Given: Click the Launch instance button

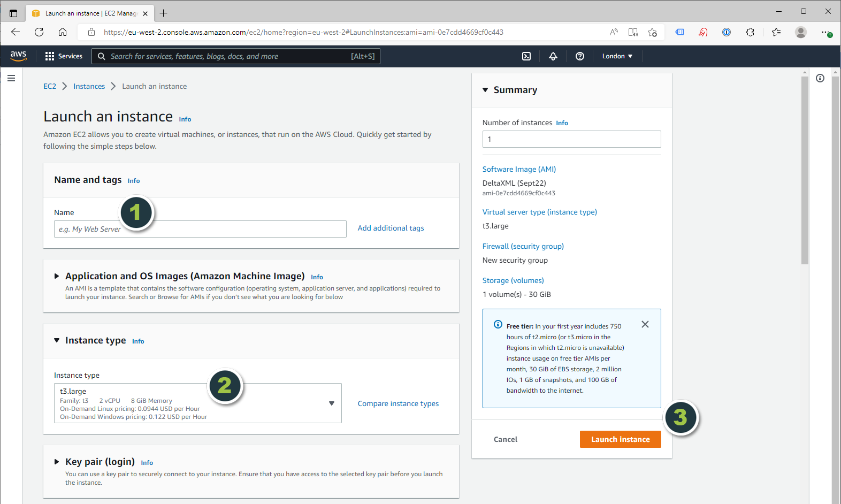Looking at the screenshot, I should (x=620, y=439).
